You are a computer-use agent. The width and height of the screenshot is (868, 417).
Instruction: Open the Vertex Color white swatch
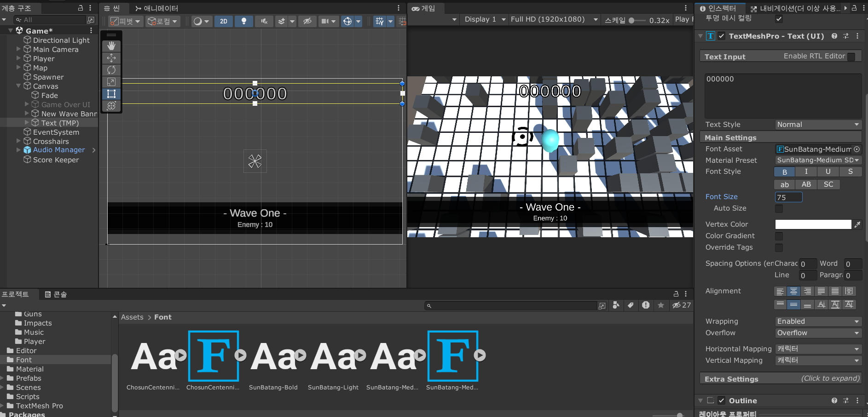pos(813,224)
